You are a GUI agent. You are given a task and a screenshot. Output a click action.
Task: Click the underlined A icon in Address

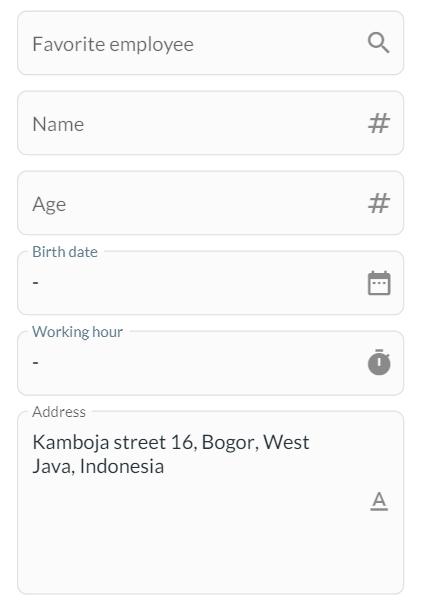pos(379,501)
